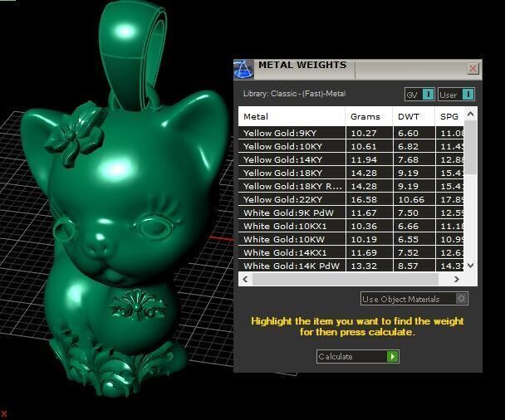Click the Grams column header
The image size is (505, 420).
369,116
